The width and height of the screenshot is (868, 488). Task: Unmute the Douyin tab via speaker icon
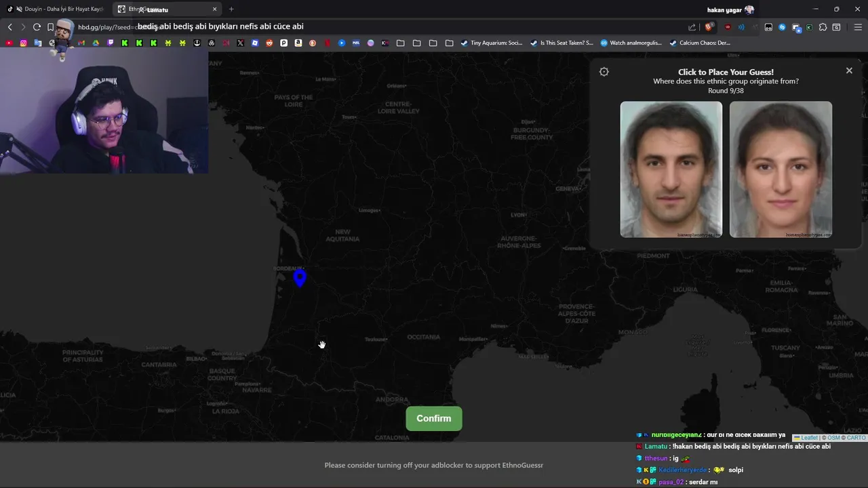18,9
